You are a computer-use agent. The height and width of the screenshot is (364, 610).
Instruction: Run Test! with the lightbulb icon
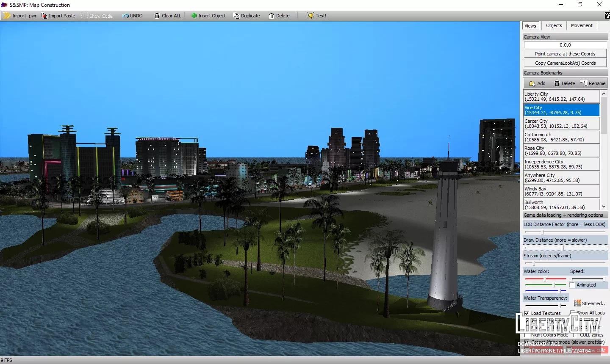[316, 16]
